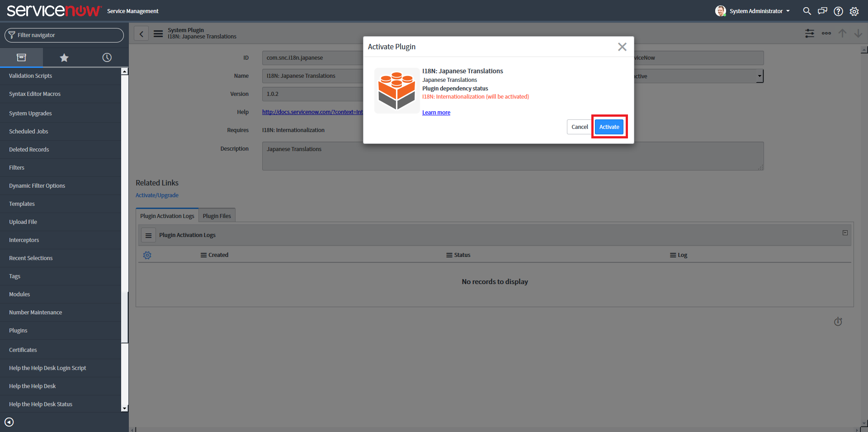Open the Help question mark icon
The image size is (868, 432).
pyautogui.click(x=838, y=11)
